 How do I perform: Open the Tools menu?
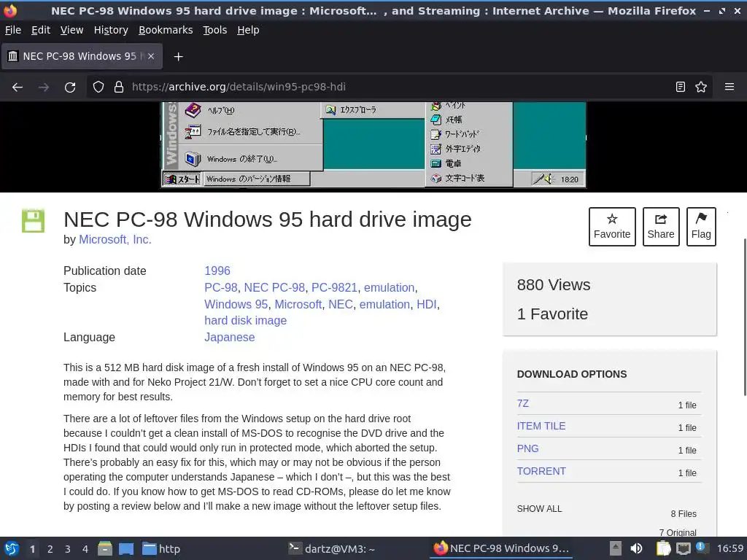point(215,30)
